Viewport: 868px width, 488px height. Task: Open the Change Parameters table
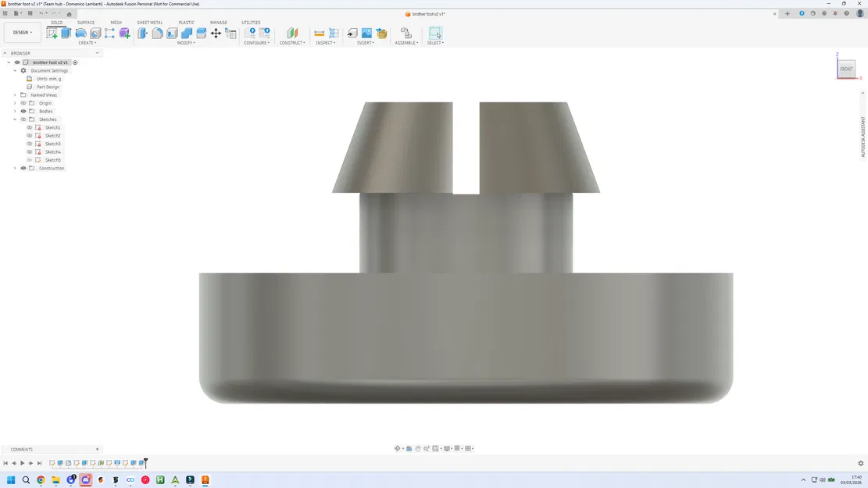point(230,34)
